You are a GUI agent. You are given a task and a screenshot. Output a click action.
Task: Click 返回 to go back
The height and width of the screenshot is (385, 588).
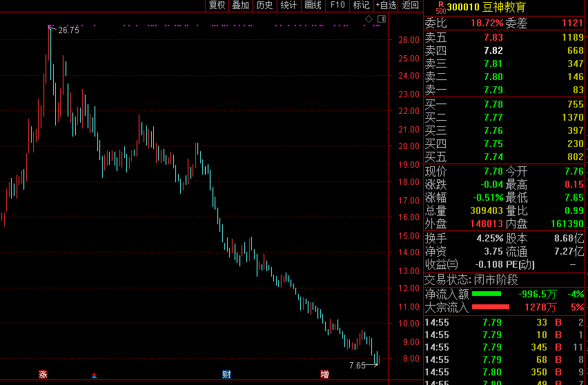[411, 6]
